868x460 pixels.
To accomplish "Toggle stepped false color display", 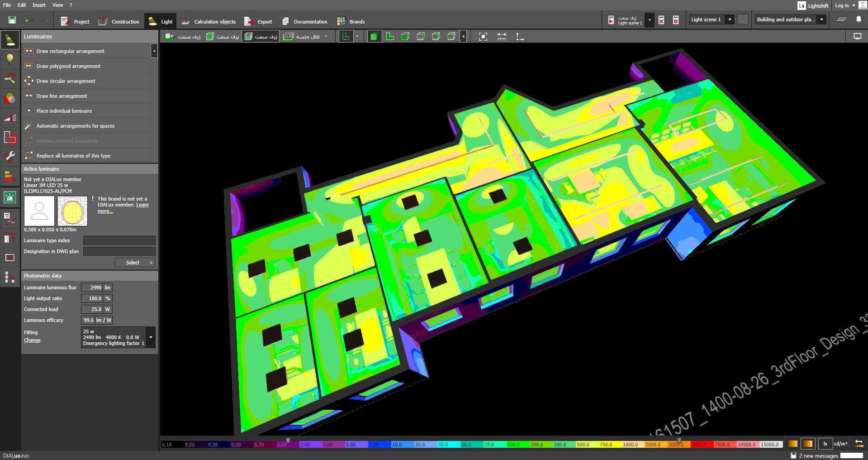I will click(807, 444).
